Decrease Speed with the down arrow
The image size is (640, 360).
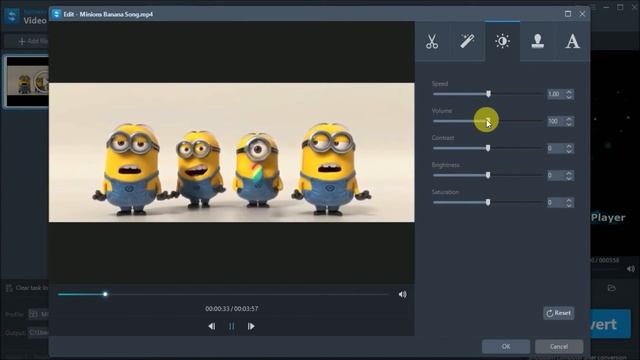(569, 97)
